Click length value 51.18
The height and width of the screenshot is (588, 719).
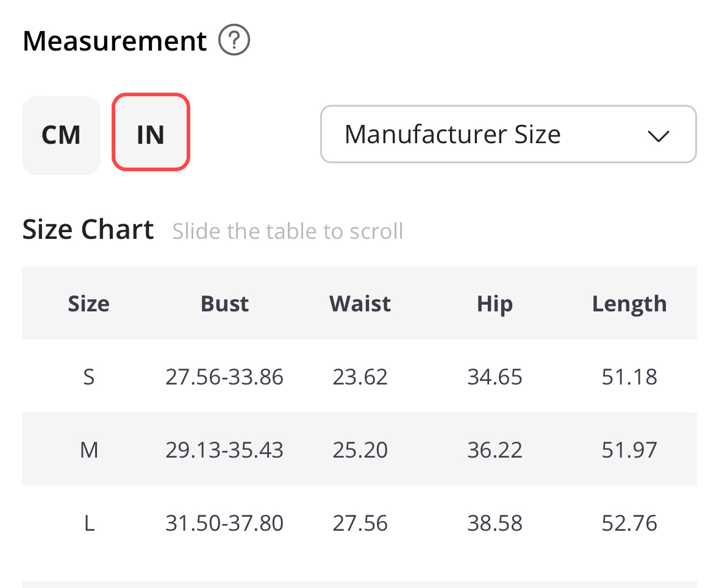tap(629, 377)
